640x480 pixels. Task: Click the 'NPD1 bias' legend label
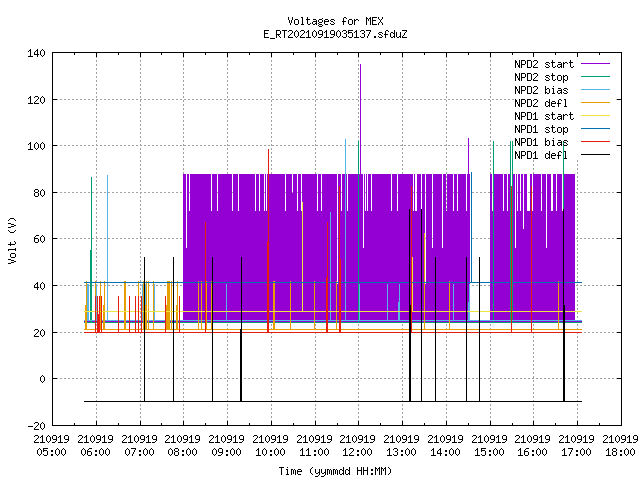[541, 142]
